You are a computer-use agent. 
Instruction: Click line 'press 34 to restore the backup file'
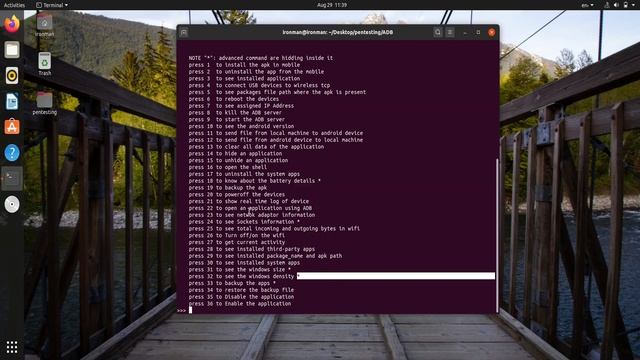pyautogui.click(x=241, y=290)
